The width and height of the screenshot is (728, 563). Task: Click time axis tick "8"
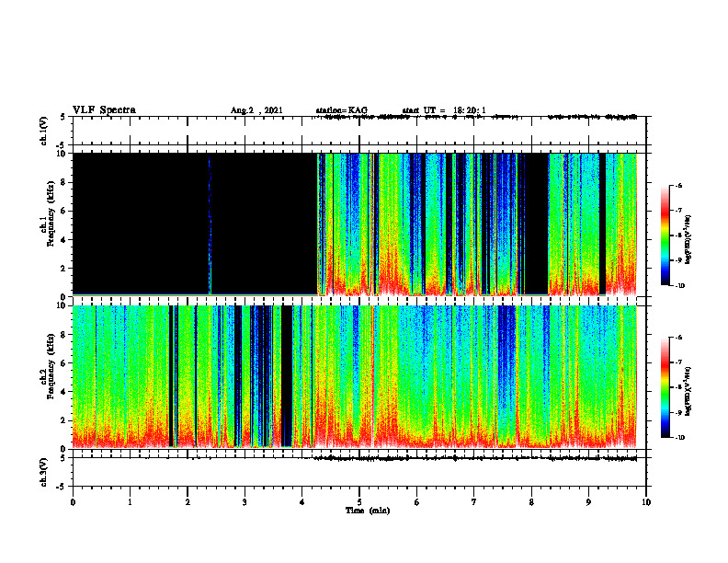(531, 502)
